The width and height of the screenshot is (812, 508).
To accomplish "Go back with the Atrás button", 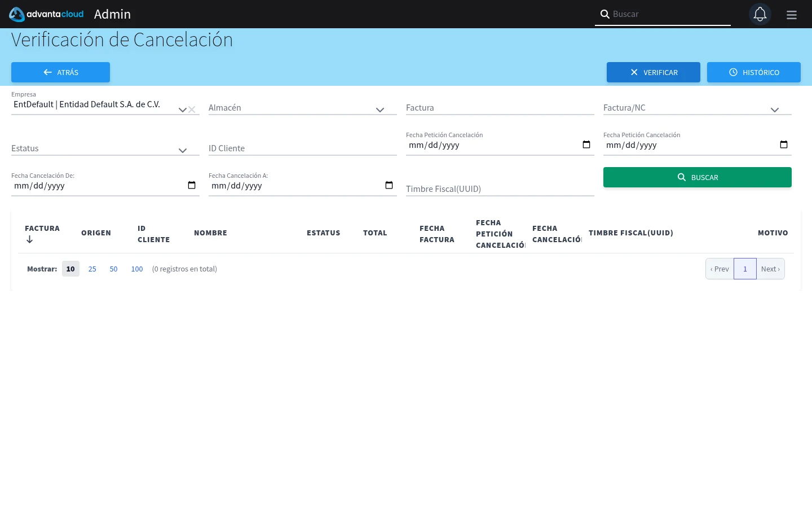I will coord(60,72).
